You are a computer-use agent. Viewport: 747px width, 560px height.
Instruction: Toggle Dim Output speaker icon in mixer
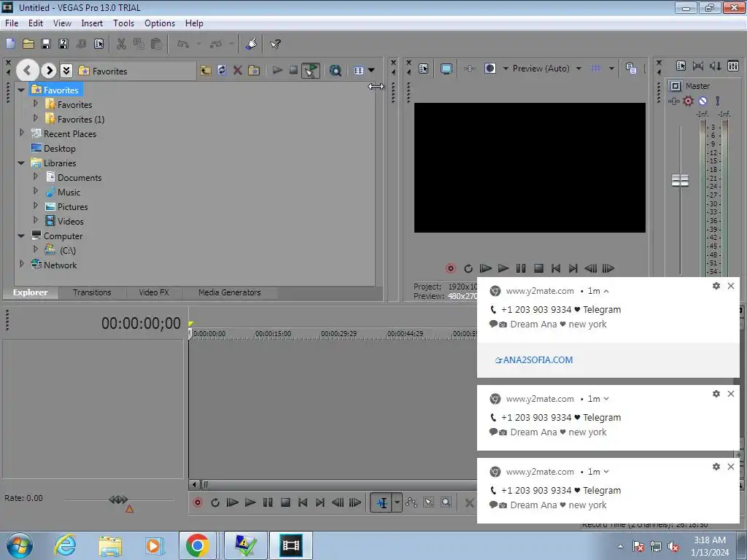point(716,66)
